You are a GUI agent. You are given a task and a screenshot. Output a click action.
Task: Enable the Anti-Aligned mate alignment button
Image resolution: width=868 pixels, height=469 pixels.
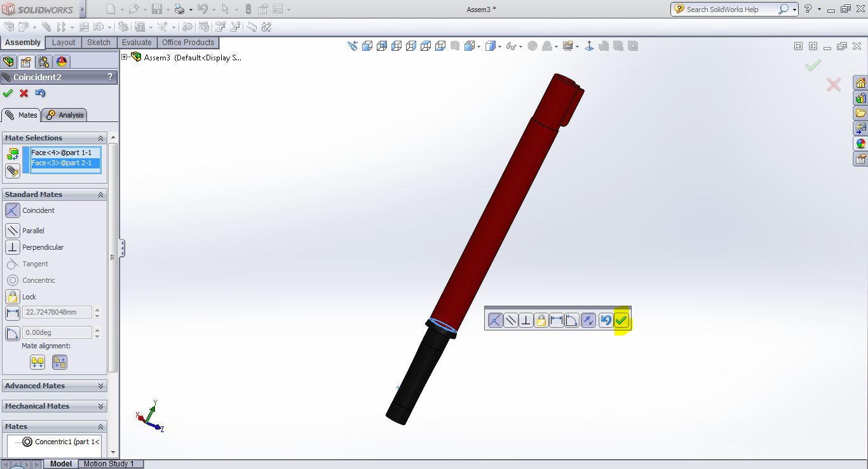pos(60,362)
